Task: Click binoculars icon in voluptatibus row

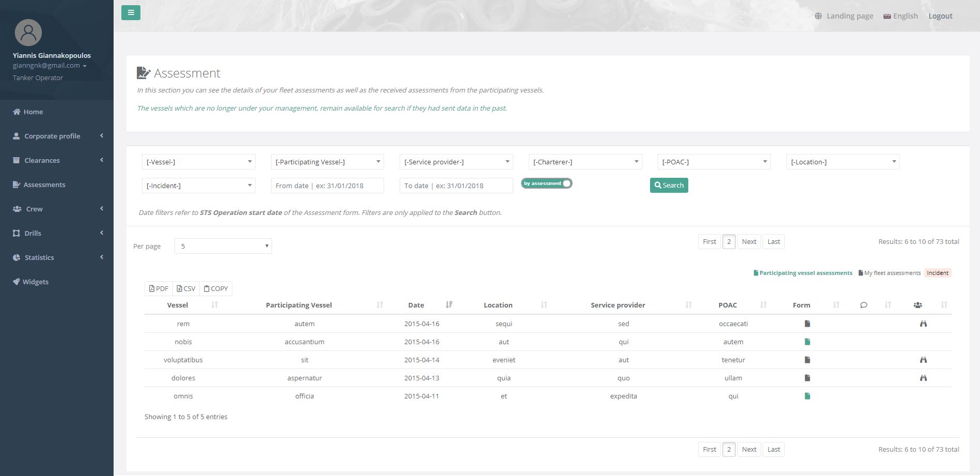Action: [923, 360]
